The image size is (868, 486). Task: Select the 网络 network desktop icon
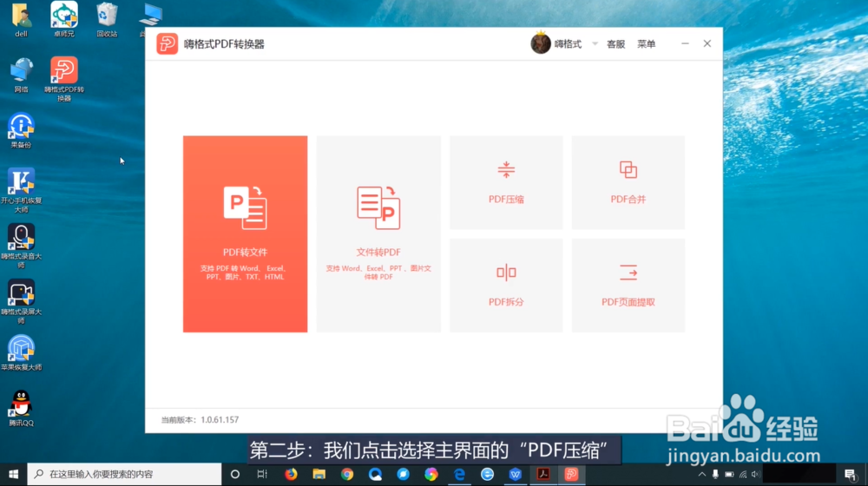pos(21,76)
